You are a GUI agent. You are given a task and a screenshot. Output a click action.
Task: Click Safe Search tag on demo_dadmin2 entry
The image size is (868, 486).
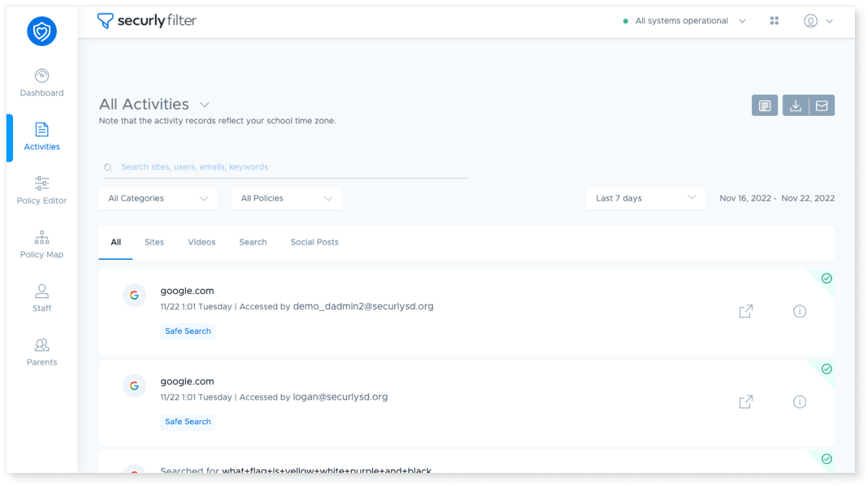188,332
